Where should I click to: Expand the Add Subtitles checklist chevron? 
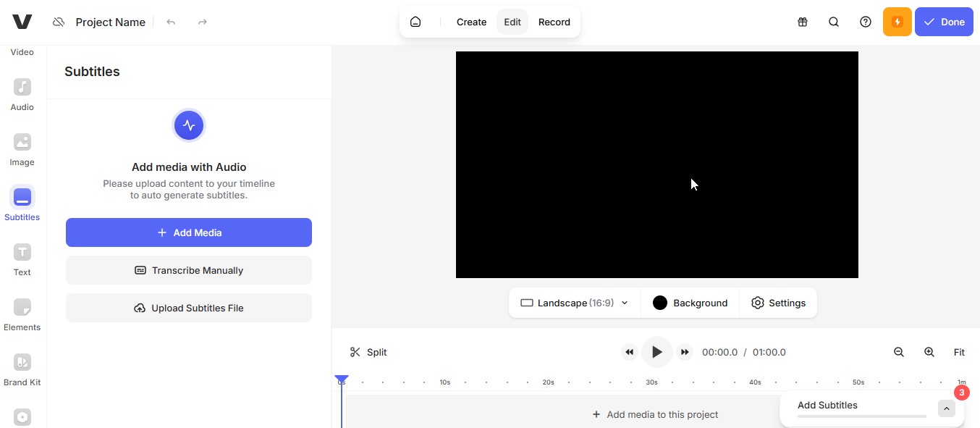pyautogui.click(x=947, y=408)
